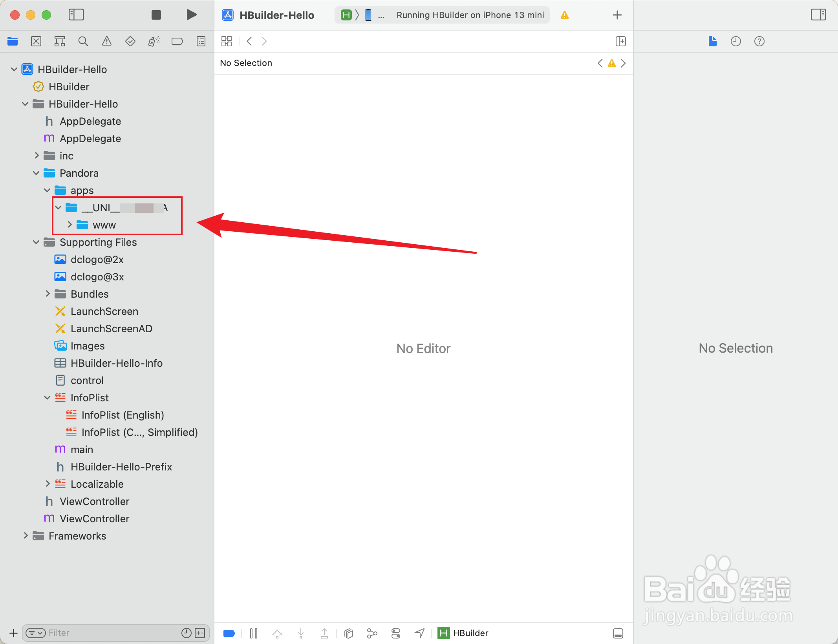
Task: Go forward in editor history
Action: click(x=264, y=41)
